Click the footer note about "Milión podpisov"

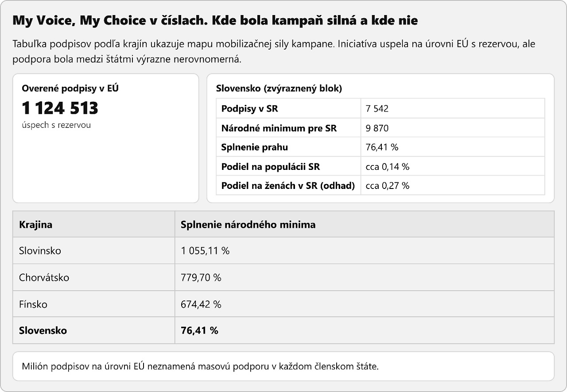(200, 366)
